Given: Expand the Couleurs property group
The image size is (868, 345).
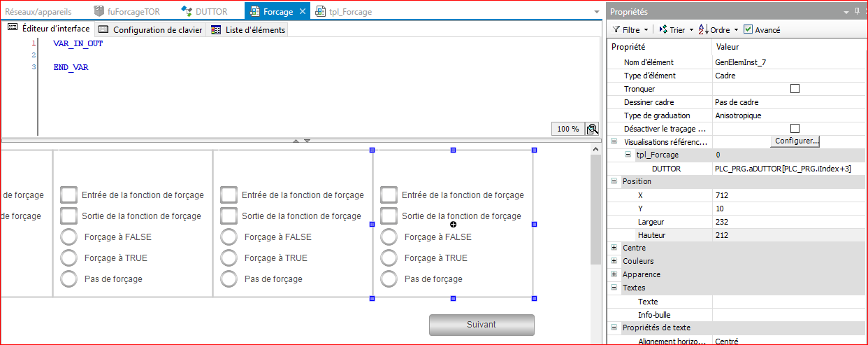Looking at the screenshot, I should (614, 261).
